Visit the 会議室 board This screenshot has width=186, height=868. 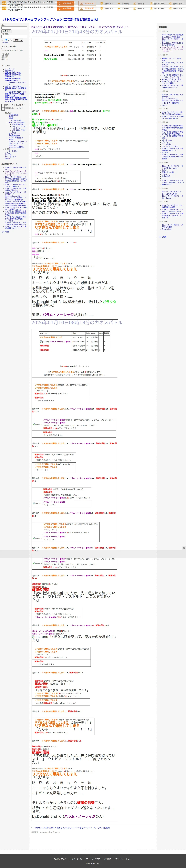coord(11,119)
